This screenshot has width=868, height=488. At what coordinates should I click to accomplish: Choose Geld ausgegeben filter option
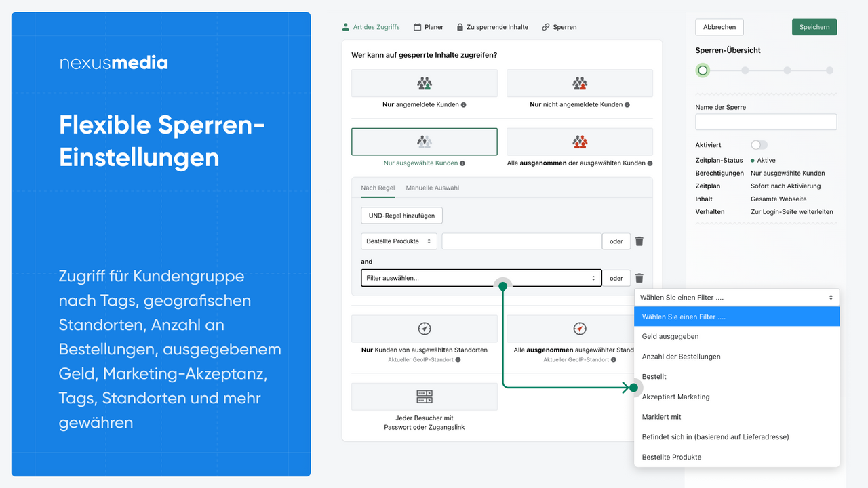pyautogui.click(x=736, y=336)
